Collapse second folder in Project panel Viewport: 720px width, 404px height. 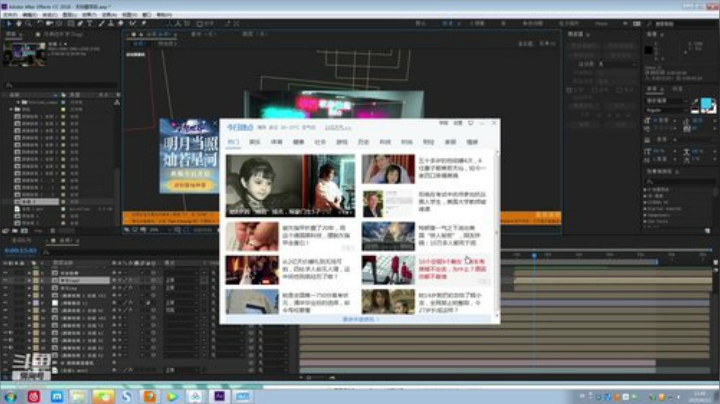tap(11, 110)
